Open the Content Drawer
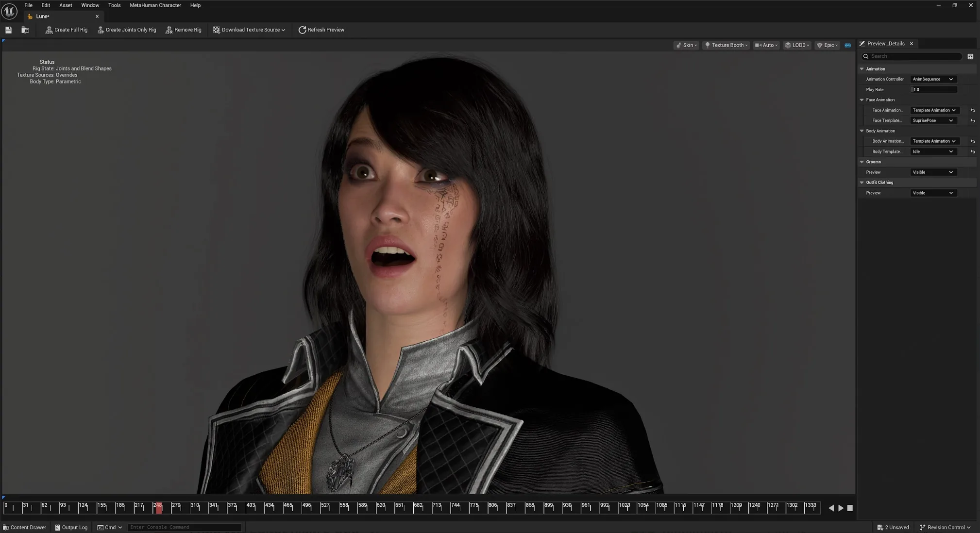The width and height of the screenshot is (980, 533). click(25, 527)
